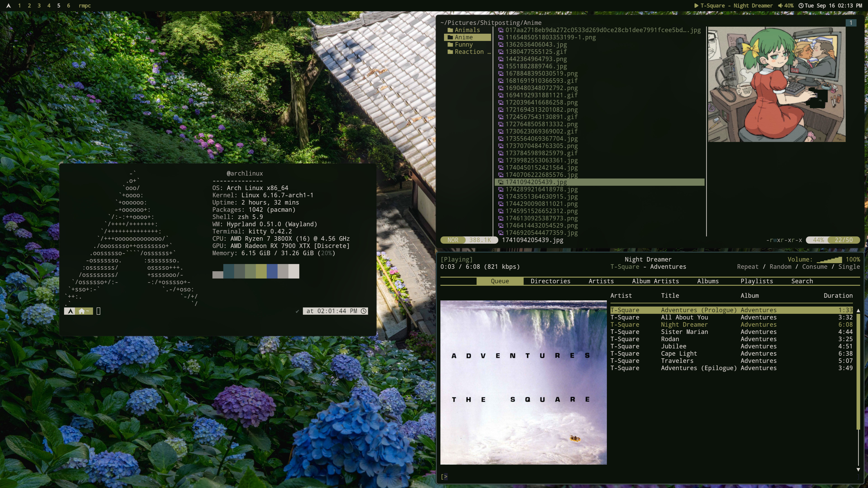Click image icon of 1678848395030519.png

(x=501, y=74)
